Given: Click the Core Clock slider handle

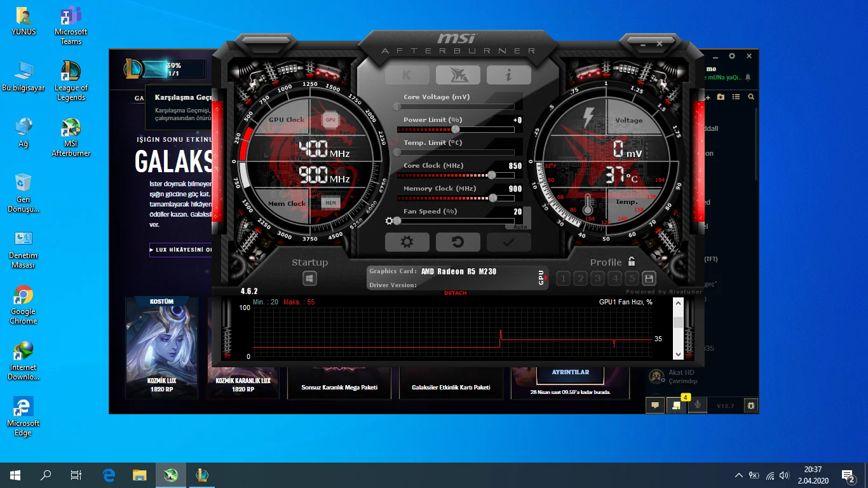Looking at the screenshot, I should click(492, 175).
